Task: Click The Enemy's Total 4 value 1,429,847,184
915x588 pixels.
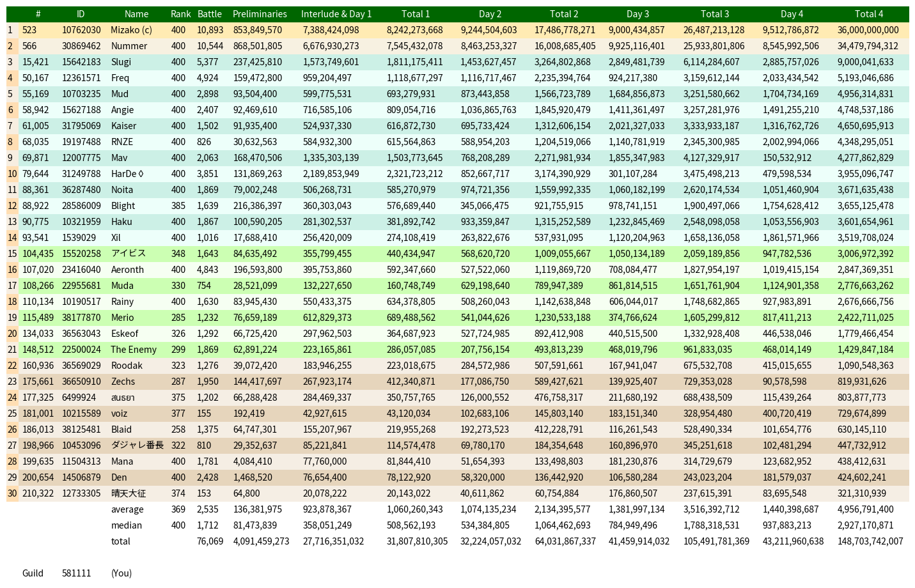Action: coord(866,350)
